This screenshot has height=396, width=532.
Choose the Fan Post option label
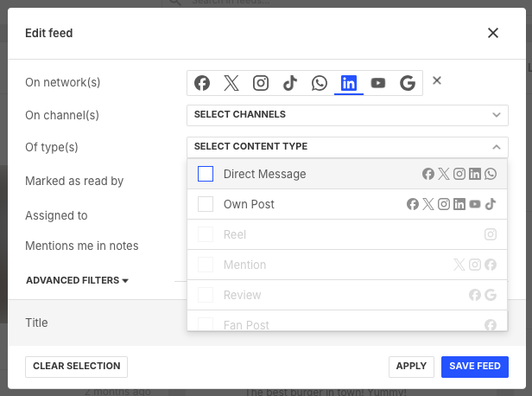pos(246,325)
